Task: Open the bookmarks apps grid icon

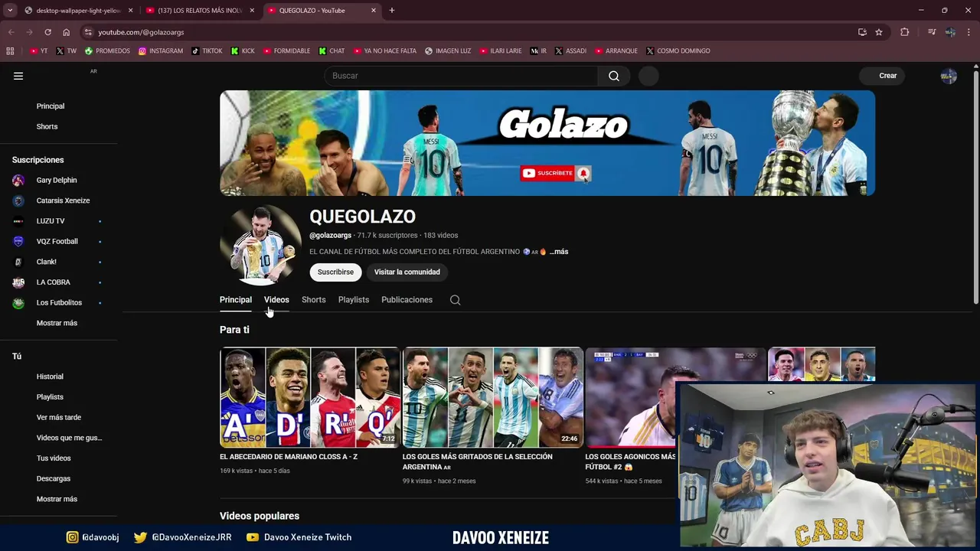Action: (x=10, y=51)
